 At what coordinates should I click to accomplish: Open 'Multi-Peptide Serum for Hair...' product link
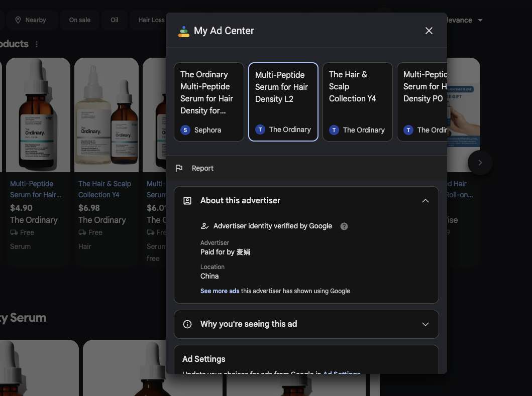[36, 189]
